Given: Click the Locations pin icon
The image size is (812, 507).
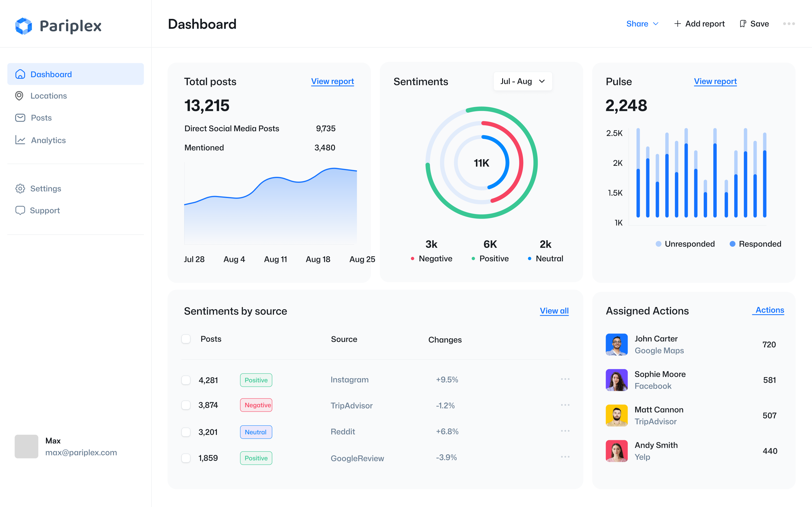Looking at the screenshot, I should (19, 96).
